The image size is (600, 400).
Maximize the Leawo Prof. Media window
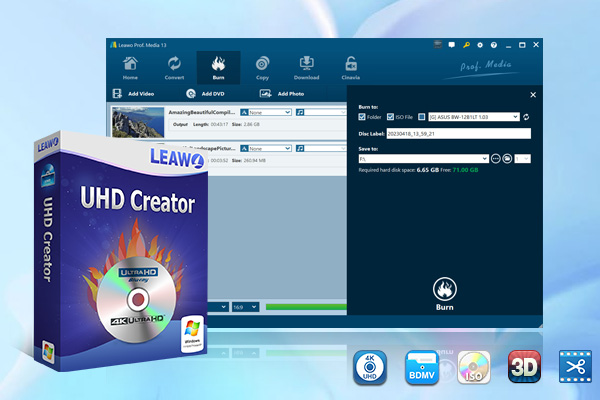point(522,45)
